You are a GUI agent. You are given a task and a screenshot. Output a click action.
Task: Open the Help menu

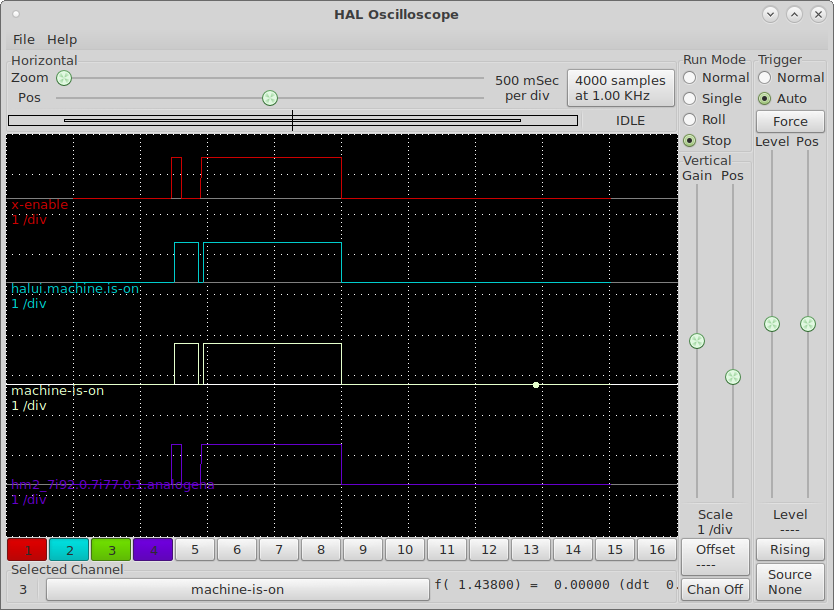(62, 39)
